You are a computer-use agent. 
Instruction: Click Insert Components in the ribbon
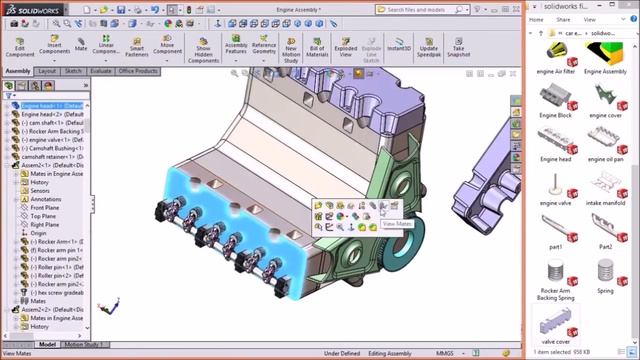54,44
